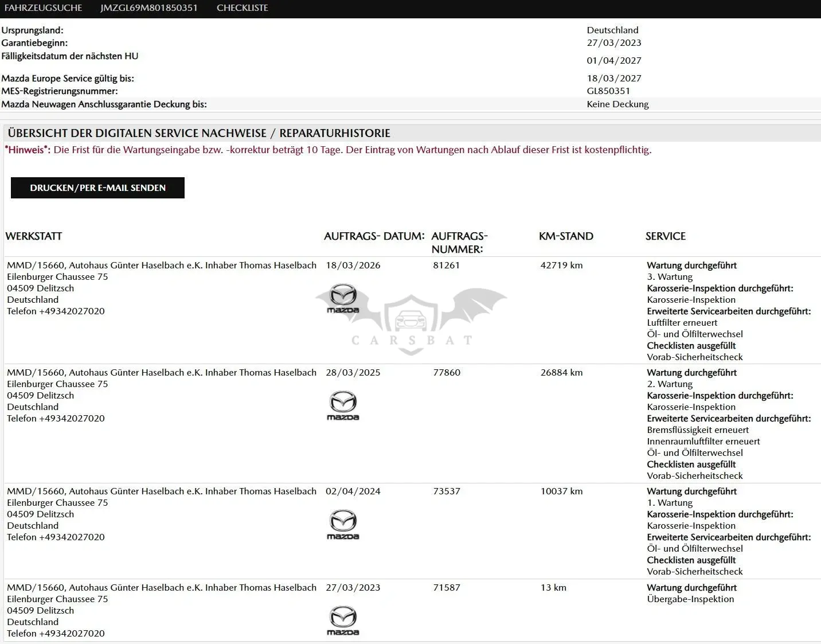The width and height of the screenshot is (821, 644).
Task: Click the Garantiebeginn date 27/03/2023
Action: pos(614,42)
